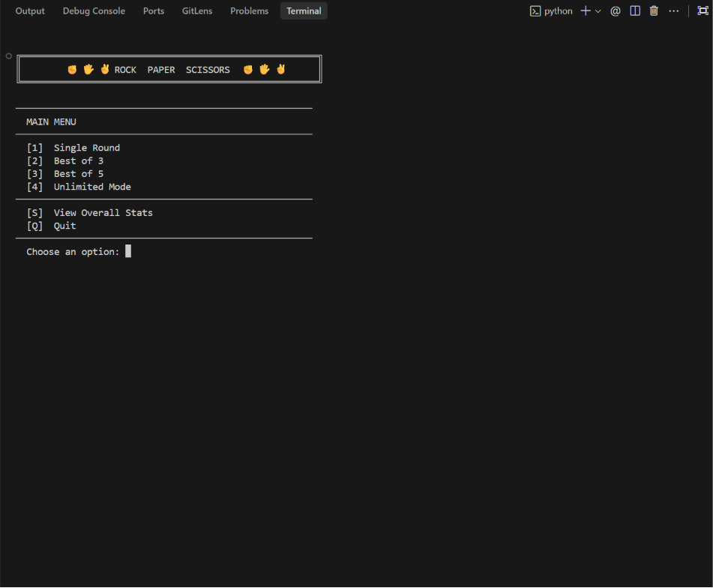Viewport: 713px width, 588px height.
Task: Click the '[2] Best of 3' line
Action: [65, 161]
